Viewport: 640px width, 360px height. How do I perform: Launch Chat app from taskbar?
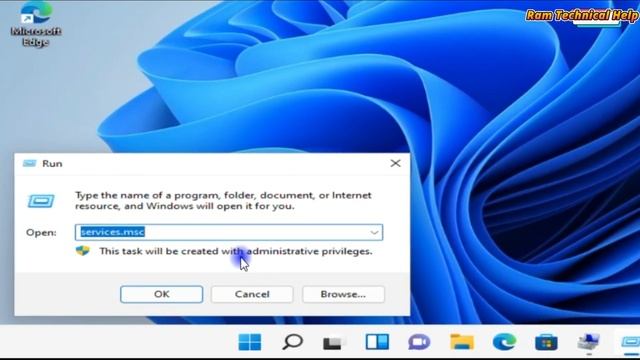click(419, 342)
